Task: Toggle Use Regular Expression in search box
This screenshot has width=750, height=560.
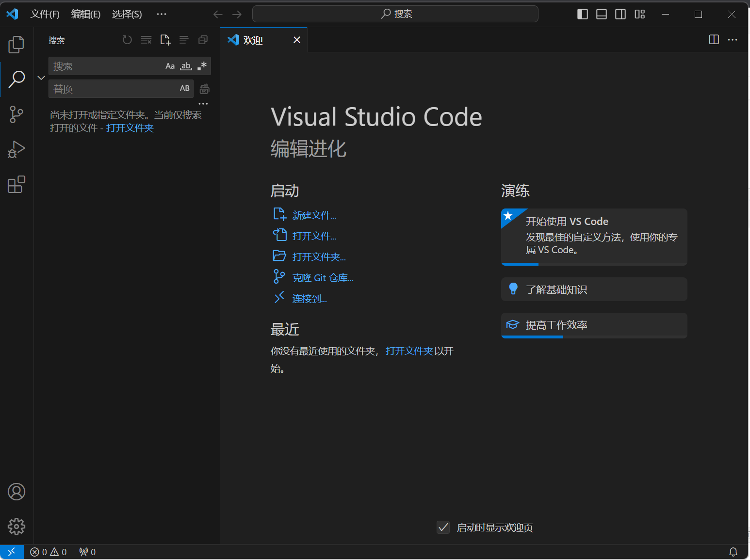Action: click(202, 66)
